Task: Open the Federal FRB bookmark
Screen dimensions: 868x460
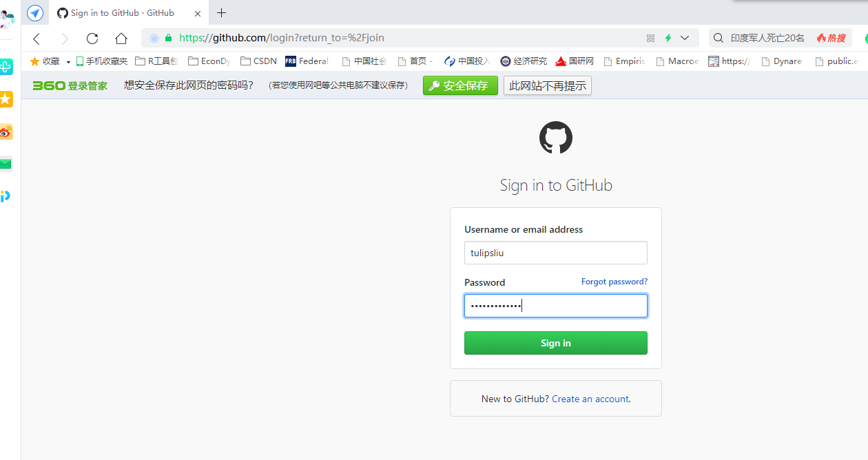Action: (307, 61)
